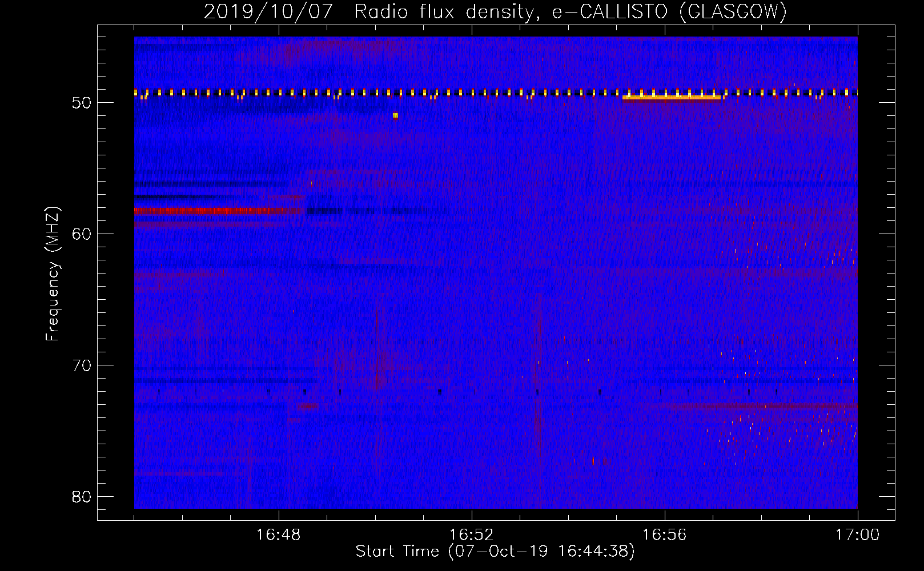Click the small yellow spot near 51 MHz

coord(395,115)
